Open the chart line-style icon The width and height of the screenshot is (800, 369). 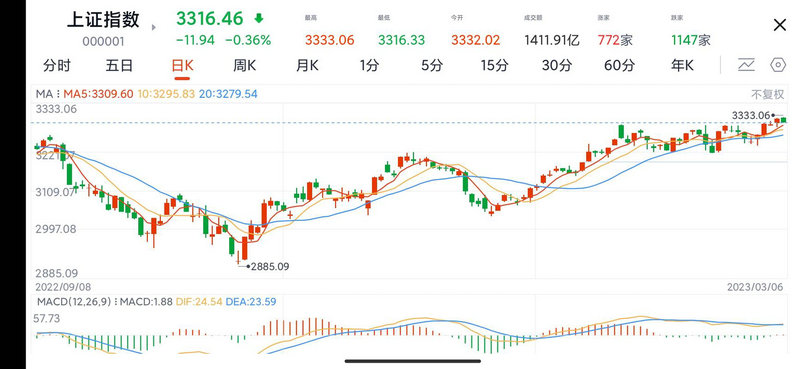[x=746, y=65]
